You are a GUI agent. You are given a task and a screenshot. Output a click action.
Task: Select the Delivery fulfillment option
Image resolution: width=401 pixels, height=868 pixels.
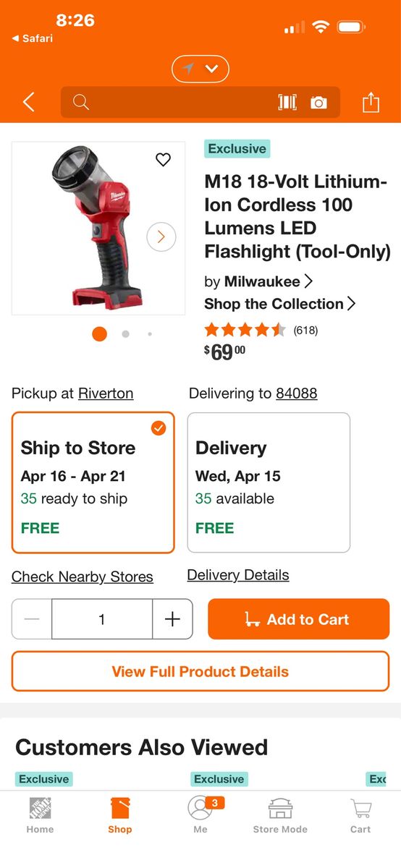(x=269, y=482)
